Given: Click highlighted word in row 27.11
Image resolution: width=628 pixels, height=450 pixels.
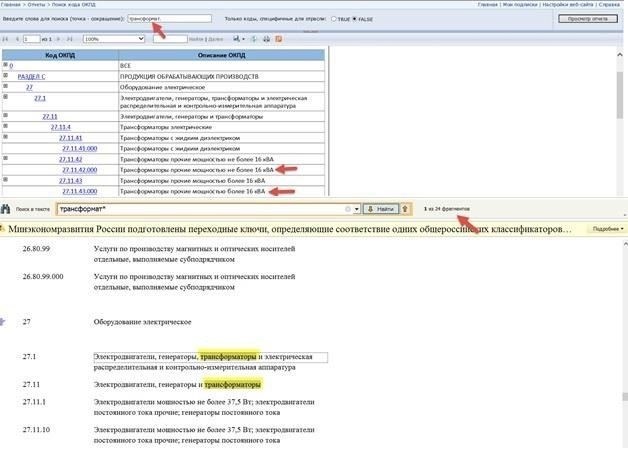Looking at the screenshot, I should [x=233, y=384].
